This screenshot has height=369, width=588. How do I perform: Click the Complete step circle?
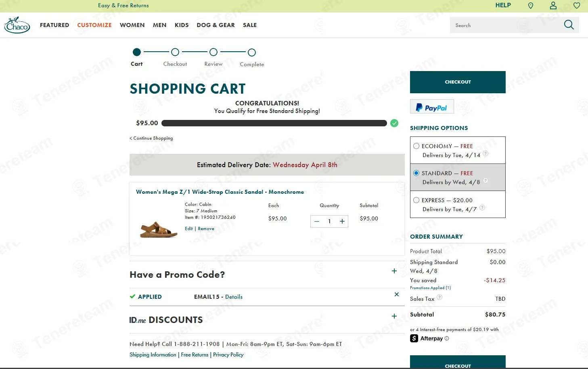252,52
